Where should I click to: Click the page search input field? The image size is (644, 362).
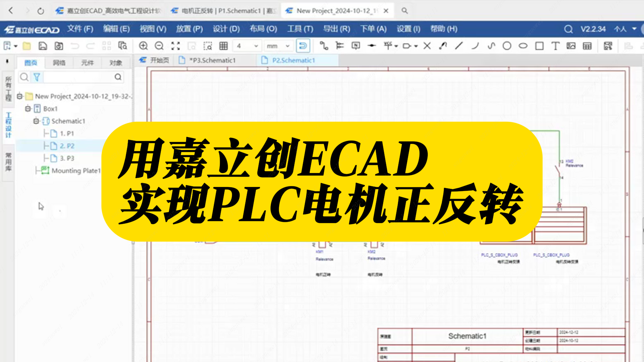(78, 77)
